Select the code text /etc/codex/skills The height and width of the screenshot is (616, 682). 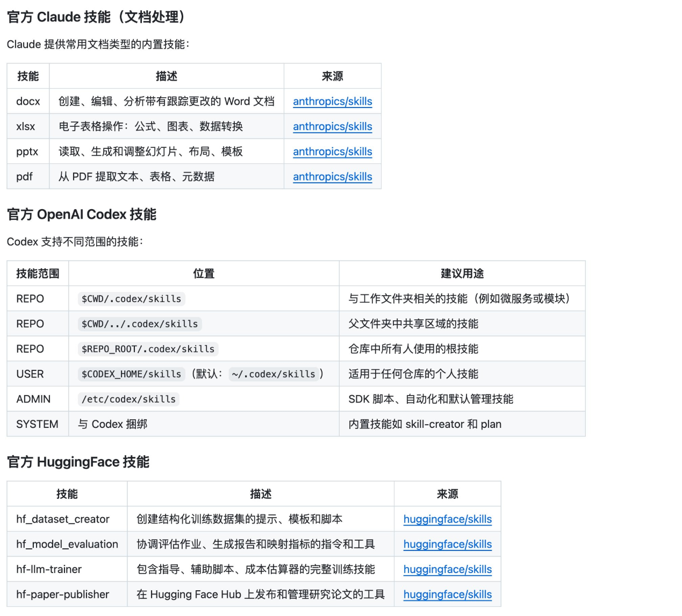click(x=128, y=399)
